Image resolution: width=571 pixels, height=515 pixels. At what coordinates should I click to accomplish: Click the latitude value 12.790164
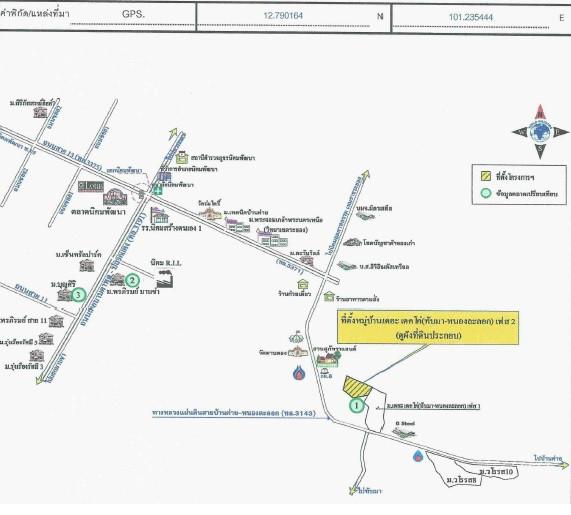[283, 16]
